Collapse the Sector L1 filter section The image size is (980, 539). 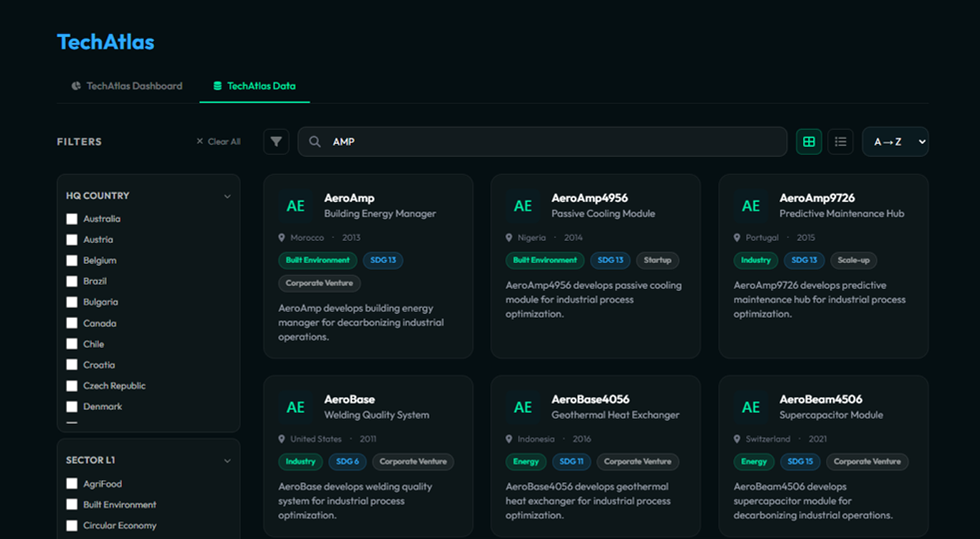pos(227,461)
